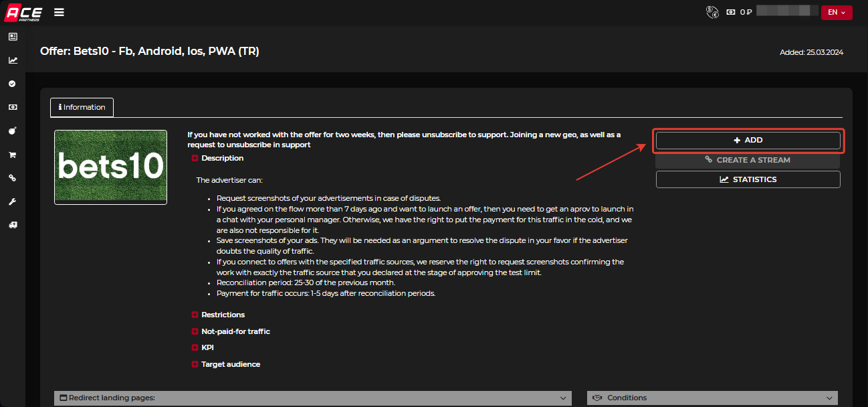The height and width of the screenshot is (407, 868).
Task: Open the hamburger menu next to the logo
Action: click(x=59, y=12)
